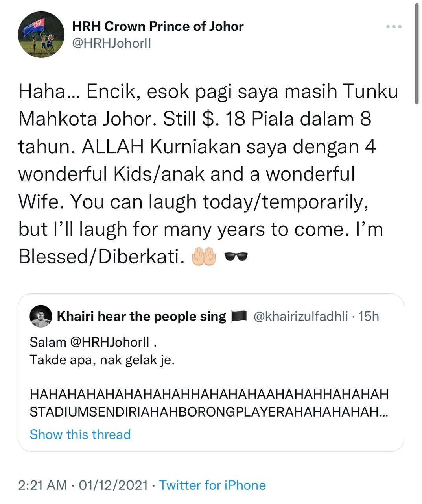Click the "15h" quoted tweet timestamp

pos(369,316)
